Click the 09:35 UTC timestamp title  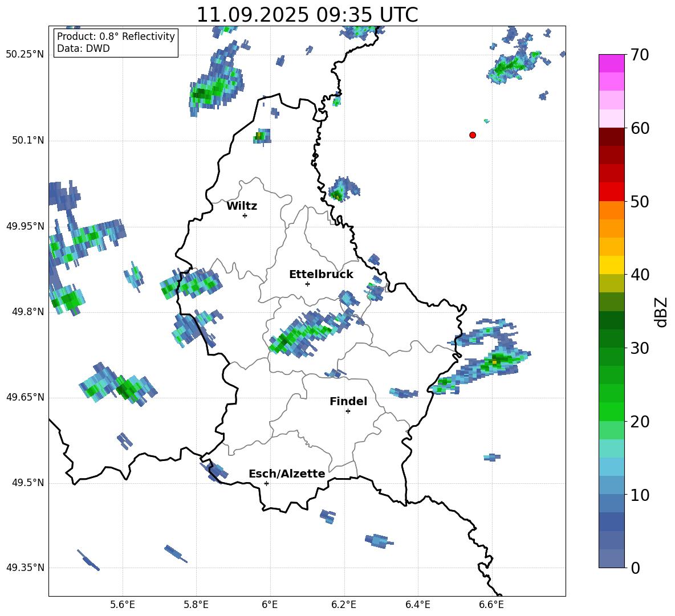(x=307, y=15)
